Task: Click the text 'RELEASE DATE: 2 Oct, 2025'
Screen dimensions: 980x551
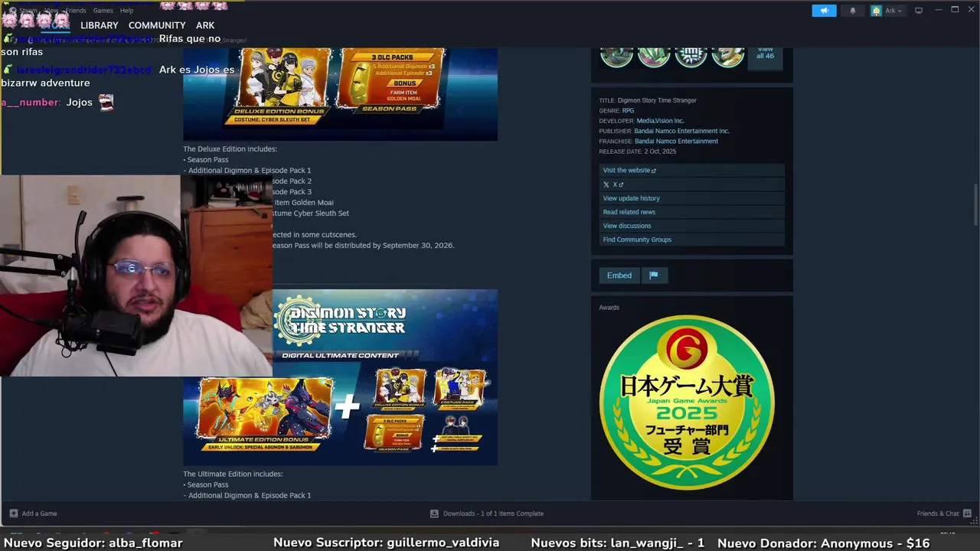Action: point(638,152)
